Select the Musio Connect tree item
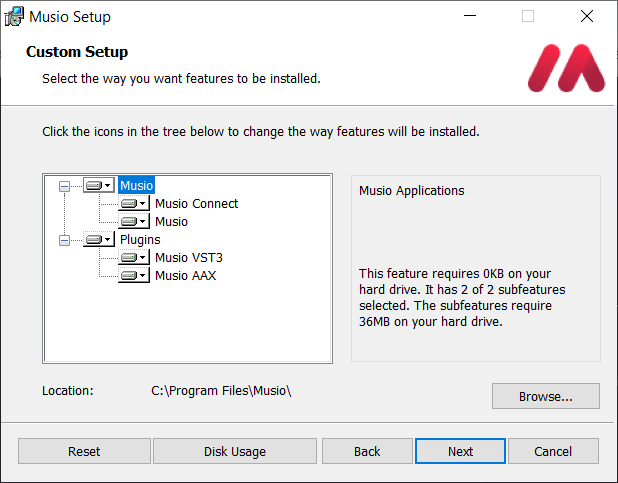The image size is (618, 483). pyautogui.click(x=196, y=203)
